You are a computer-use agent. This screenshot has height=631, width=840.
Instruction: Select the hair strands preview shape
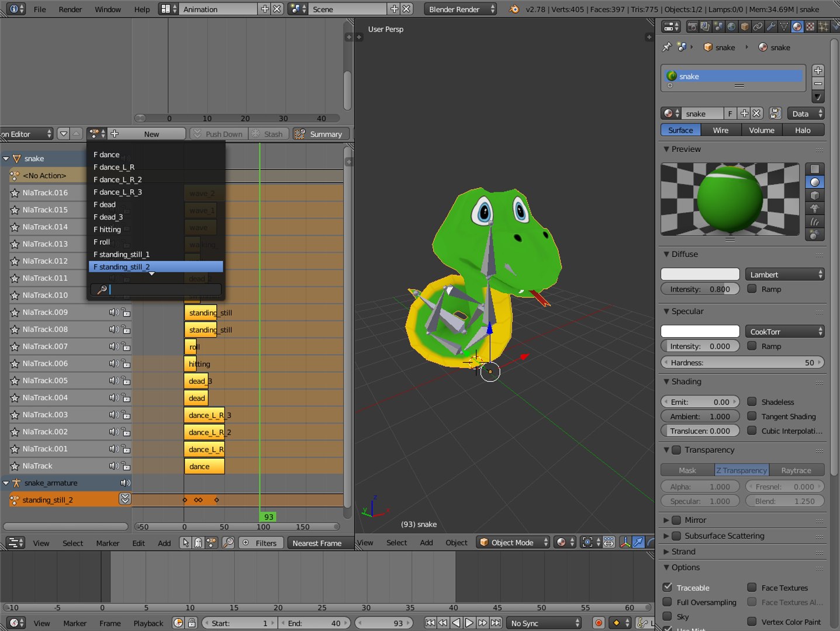tap(815, 222)
